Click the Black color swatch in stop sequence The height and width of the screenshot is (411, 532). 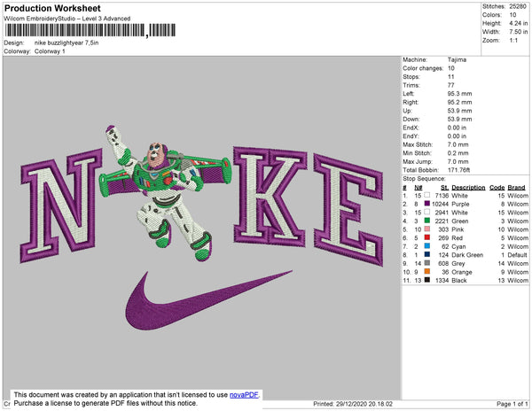coord(427,280)
